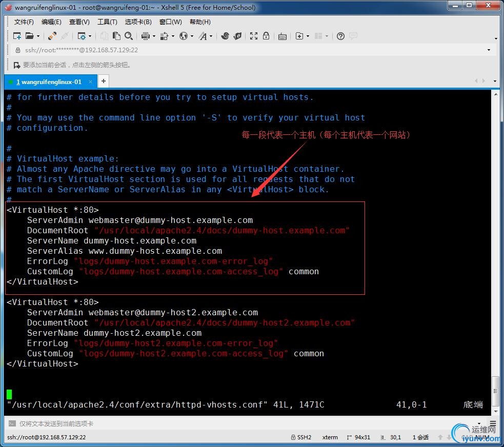Expand the globe encoding dropdown arrow
Viewport: 504px width, 447px height.
(x=192, y=36)
